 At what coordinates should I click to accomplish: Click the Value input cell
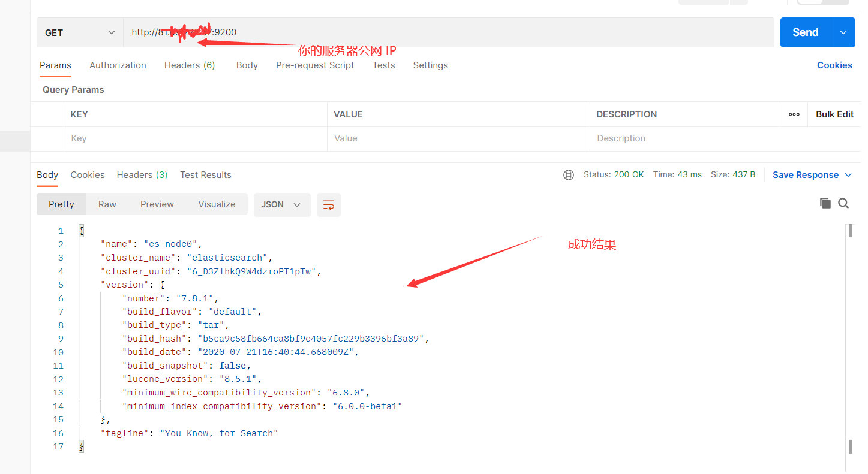coord(458,138)
